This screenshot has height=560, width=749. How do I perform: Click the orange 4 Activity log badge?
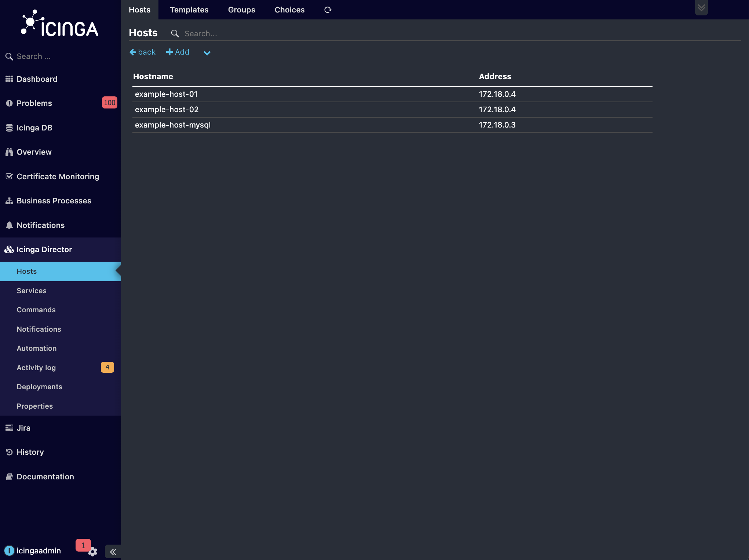point(107,367)
